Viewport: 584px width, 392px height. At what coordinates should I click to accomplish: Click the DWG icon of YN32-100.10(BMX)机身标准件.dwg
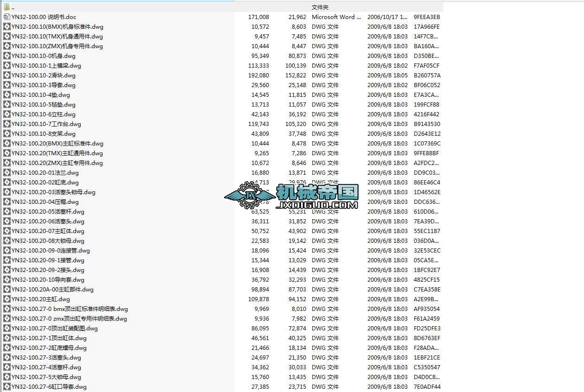click(x=6, y=26)
